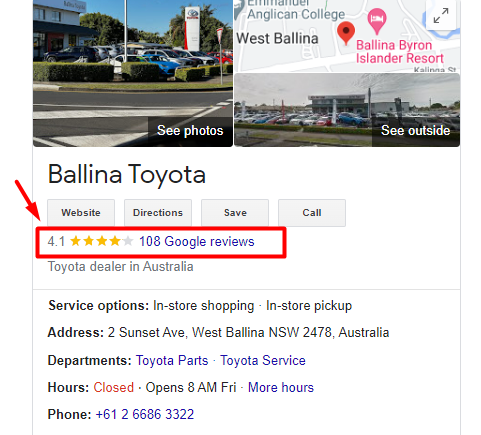Click the pink hotel marker icon on the map
Screen dimensions: 481x435
(377, 21)
